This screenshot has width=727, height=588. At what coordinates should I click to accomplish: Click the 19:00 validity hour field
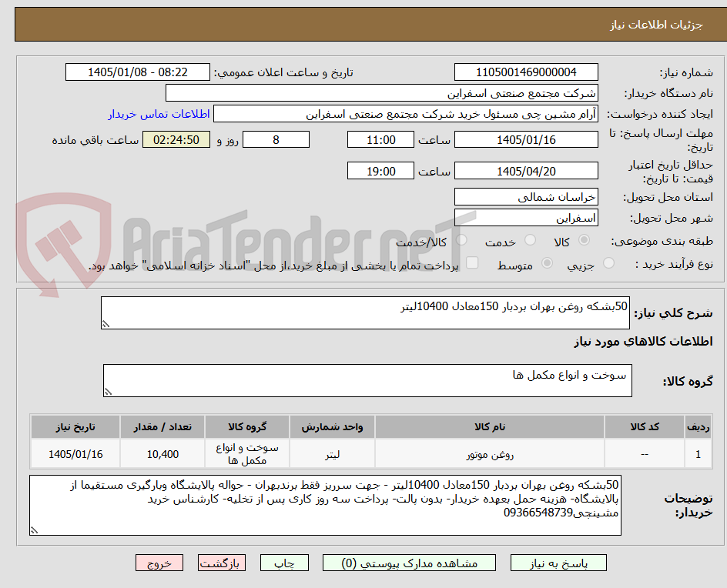click(380, 171)
